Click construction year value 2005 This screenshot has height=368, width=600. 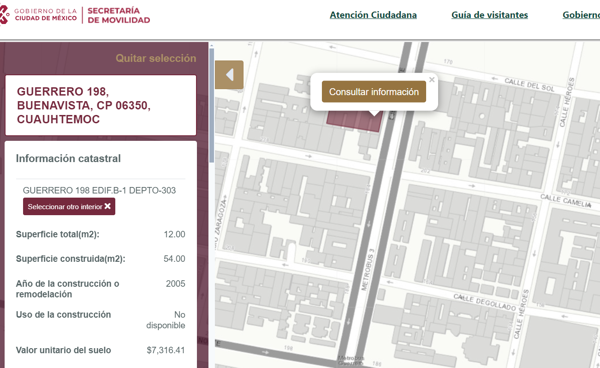tap(176, 283)
